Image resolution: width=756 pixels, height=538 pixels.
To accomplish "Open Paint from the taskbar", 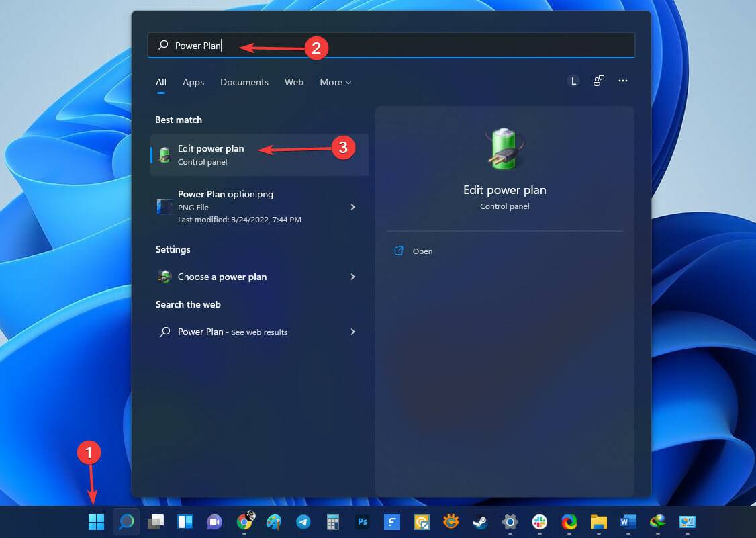I will coord(273,521).
